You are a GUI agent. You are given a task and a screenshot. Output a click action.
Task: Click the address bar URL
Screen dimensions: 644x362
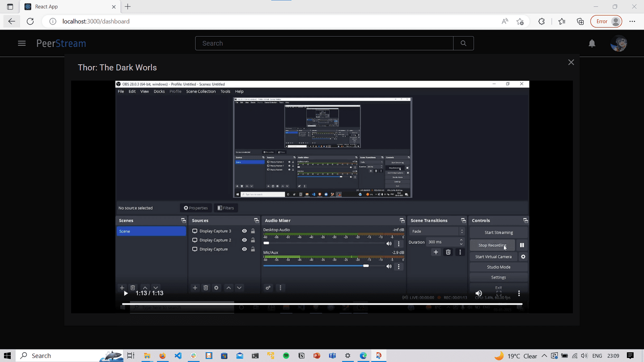click(x=96, y=21)
